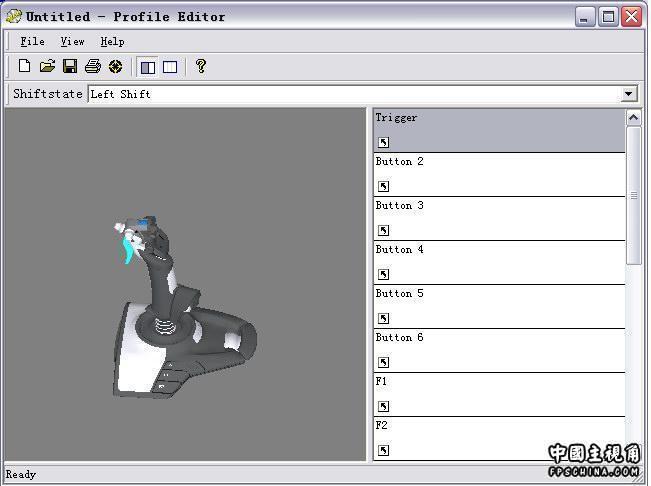The height and width of the screenshot is (486, 651).
Task: Click the assignment icon under Button 5
Action: 383,318
